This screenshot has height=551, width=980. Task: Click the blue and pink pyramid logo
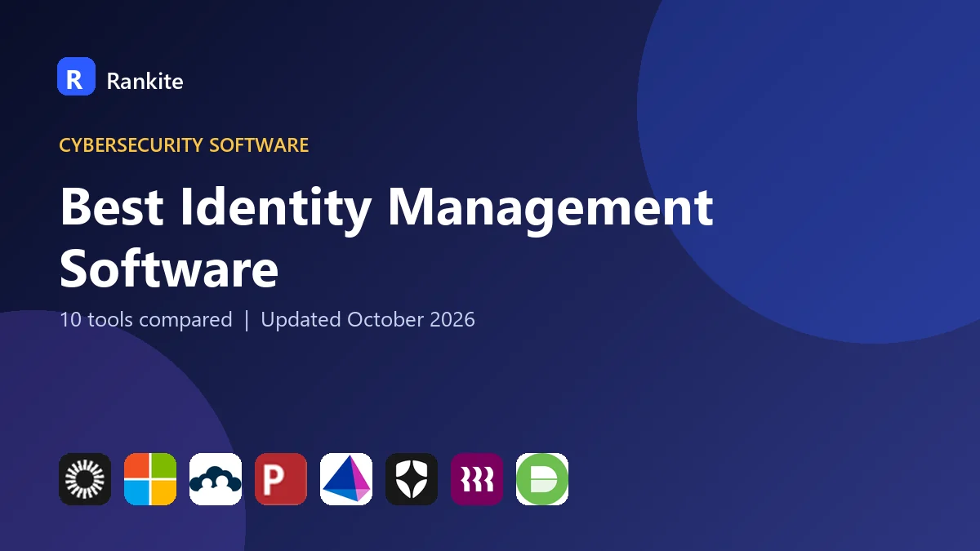tap(346, 479)
